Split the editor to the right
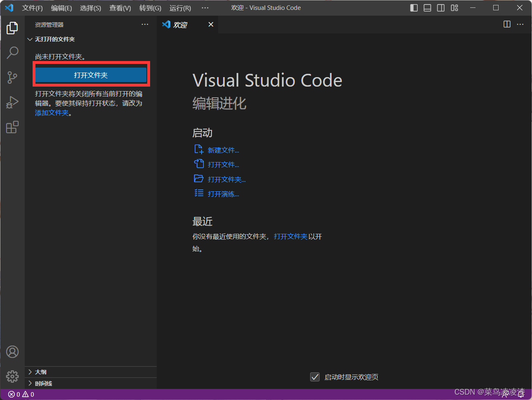Image resolution: width=532 pixels, height=400 pixels. (507, 24)
